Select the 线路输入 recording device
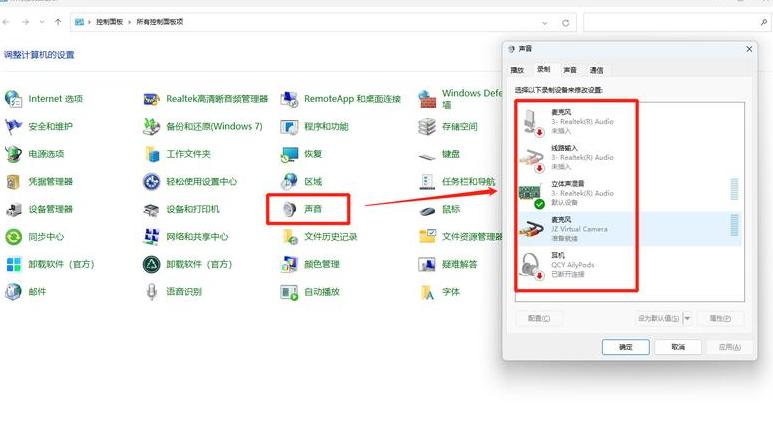The height and width of the screenshot is (440, 773). (629, 158)
